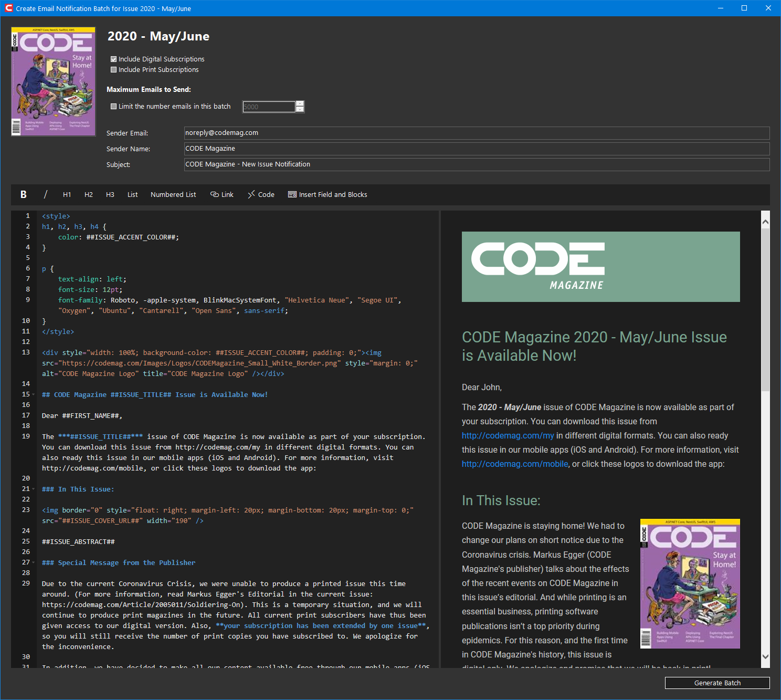The height and width of the screenshot is (700, 781).
Task: Click the 'Dear John,' preview text
Action: point(482,388)
